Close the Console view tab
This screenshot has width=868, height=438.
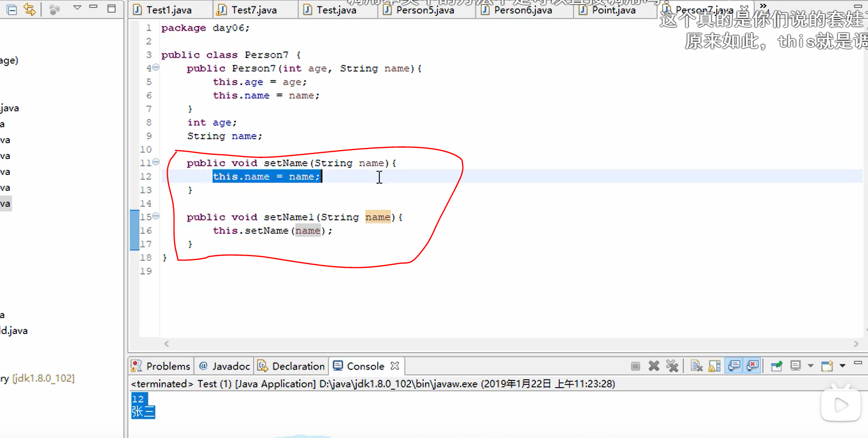click(x=395, y=366)
